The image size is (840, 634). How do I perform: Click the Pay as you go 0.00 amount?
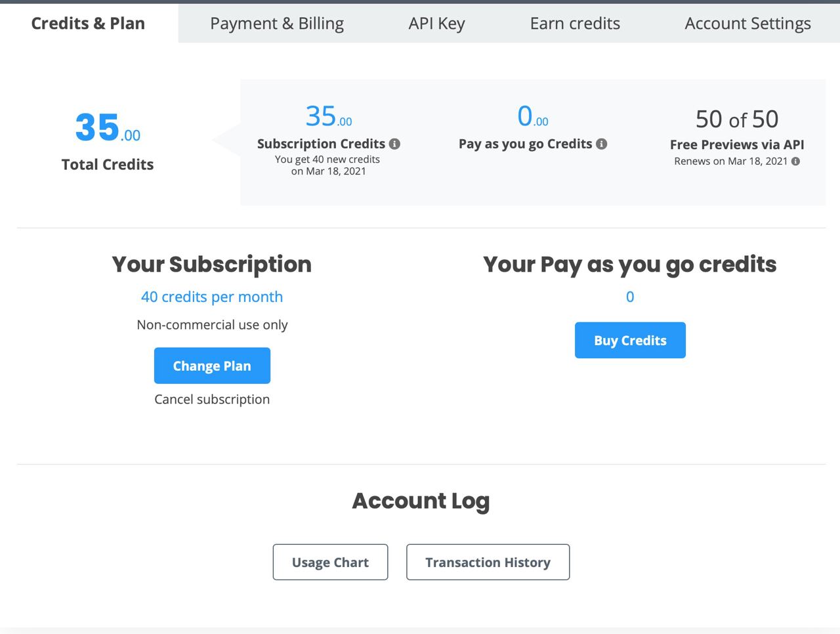coord(533,116)
